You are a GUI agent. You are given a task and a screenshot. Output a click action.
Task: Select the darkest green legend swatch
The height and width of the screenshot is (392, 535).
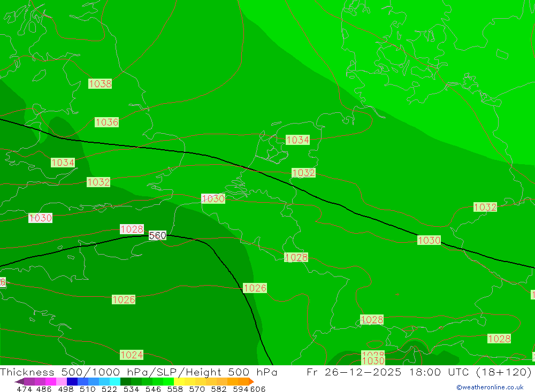pos(126,381)
